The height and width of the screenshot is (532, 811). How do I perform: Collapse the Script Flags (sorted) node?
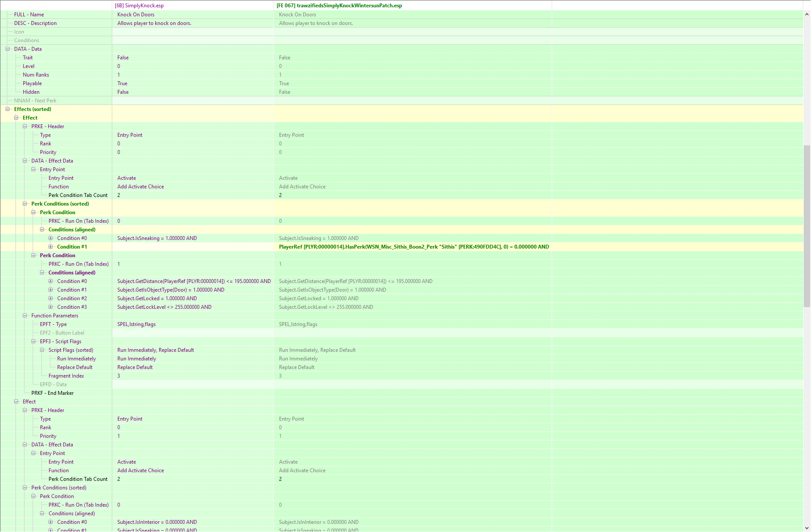point(42,350)
